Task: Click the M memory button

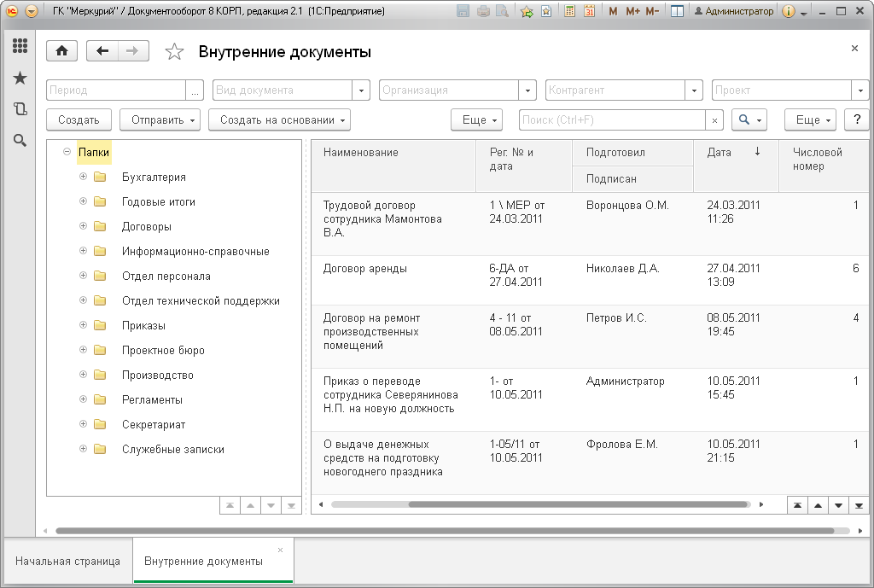Action: point(613,11)
